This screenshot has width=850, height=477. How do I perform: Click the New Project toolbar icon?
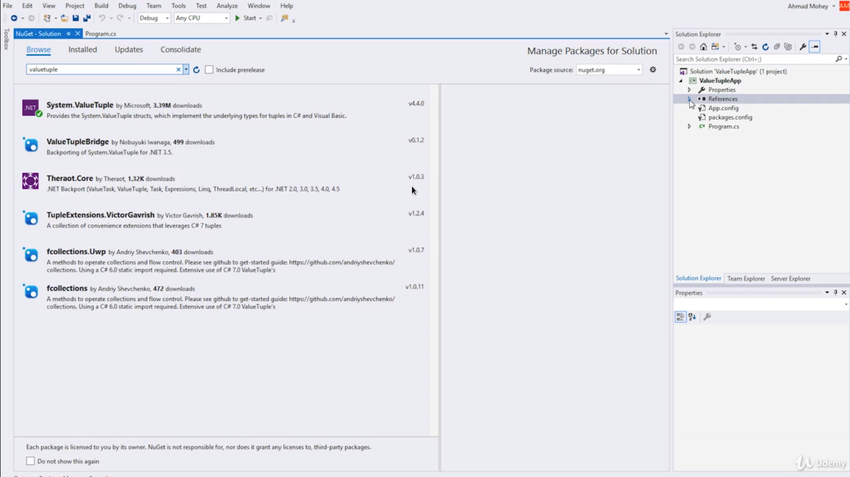[x=47, y=18]
